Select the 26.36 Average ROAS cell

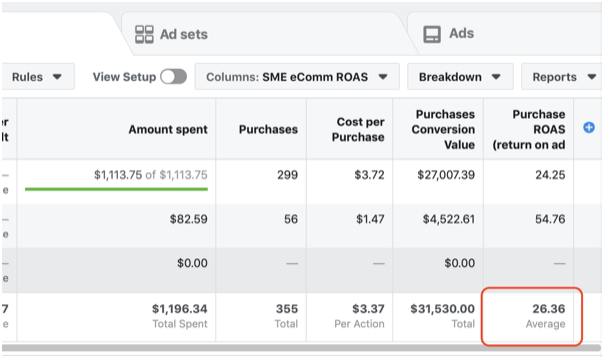tap(532, 316)
